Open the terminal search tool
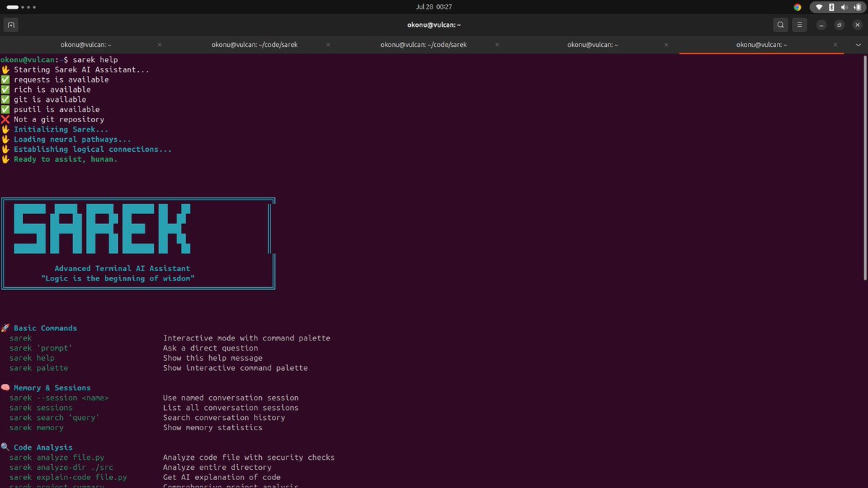This screenshot has width=868, height=488. pyautogui.click(x=780, y=25)
